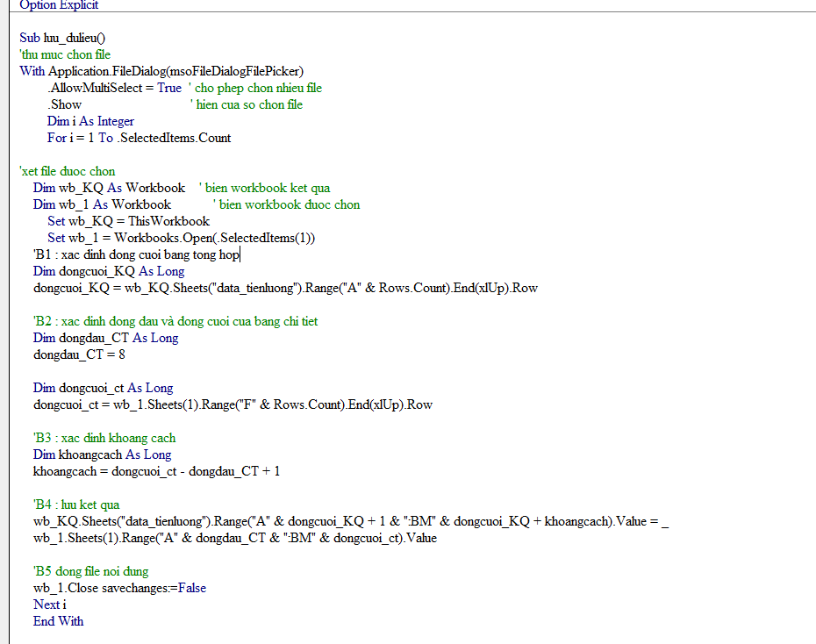Click the 'Next i' line
816x644 pixels.
click(49, 604)
